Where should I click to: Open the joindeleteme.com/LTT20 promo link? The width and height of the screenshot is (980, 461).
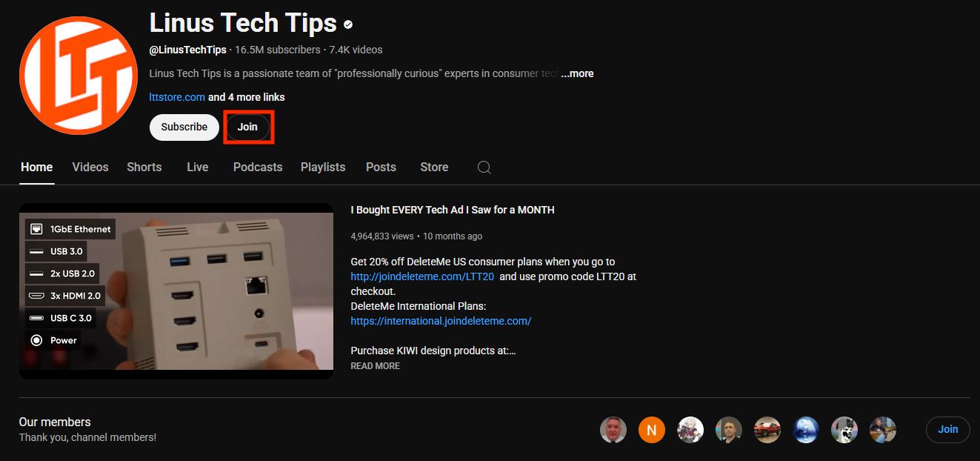422,276
